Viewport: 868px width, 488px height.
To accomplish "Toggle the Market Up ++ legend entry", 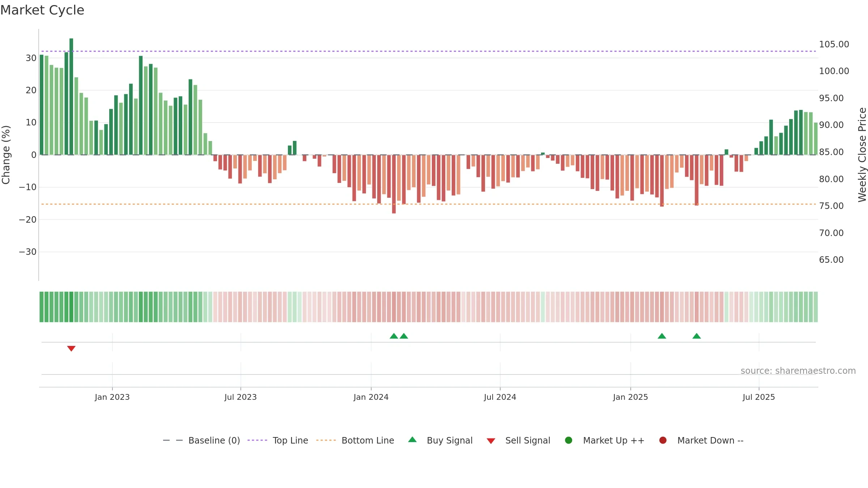I will click(605, 440).
